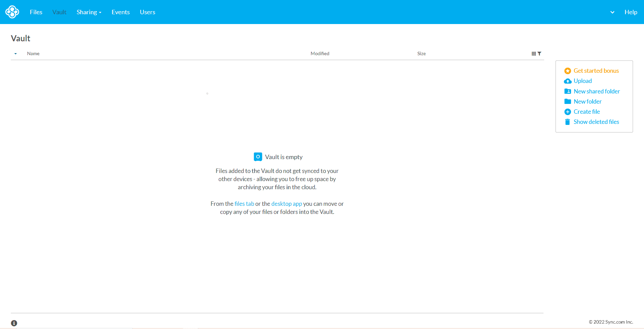Expand the account menu chevron near Help
Viewport: 644px width, 329px height.
[x=612, y=12]
